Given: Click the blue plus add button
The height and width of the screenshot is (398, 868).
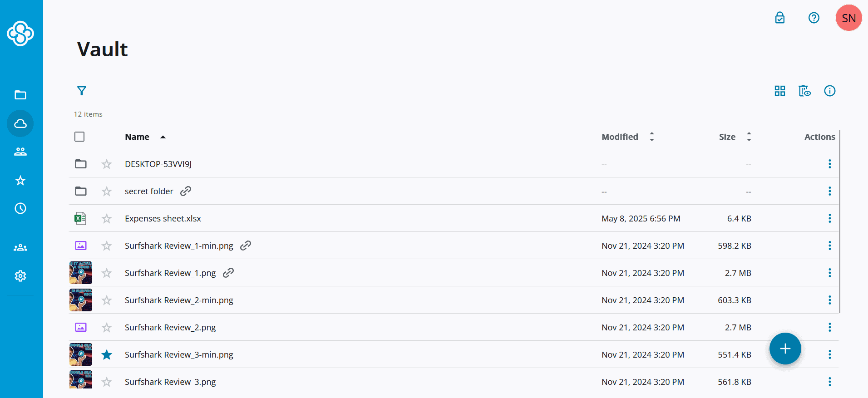Looking at the screenshot, I should (x=785, y=349).
